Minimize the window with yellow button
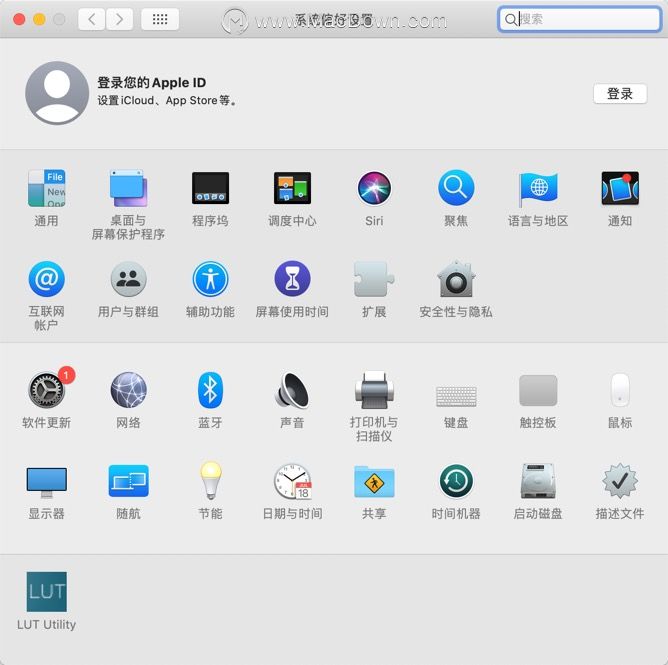 [39, 19]
